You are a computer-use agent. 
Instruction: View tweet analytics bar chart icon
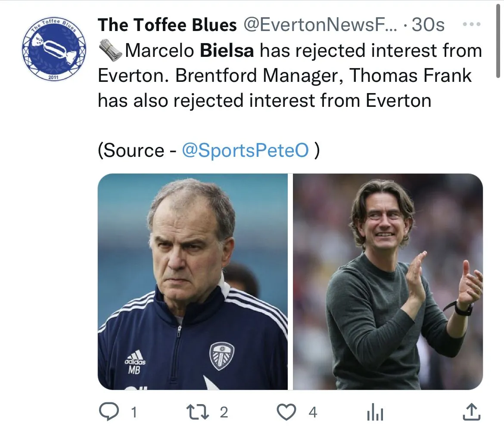click(375, 414)
